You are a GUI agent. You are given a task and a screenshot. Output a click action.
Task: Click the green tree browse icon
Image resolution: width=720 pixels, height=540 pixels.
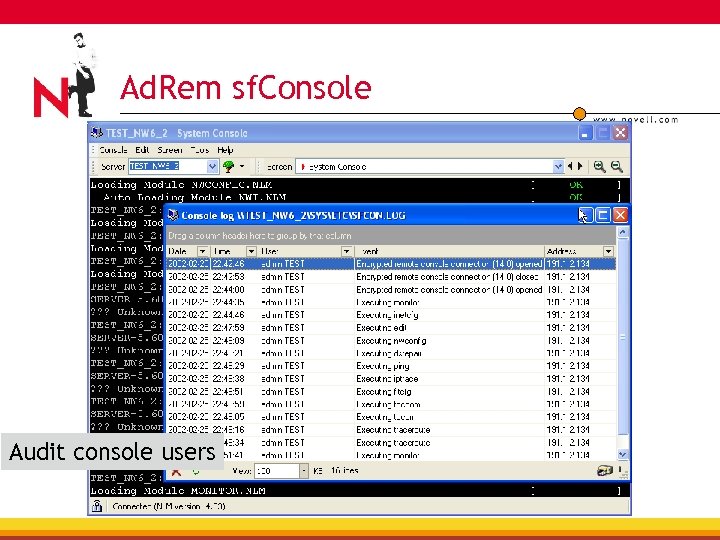click(x=229, y=166)
